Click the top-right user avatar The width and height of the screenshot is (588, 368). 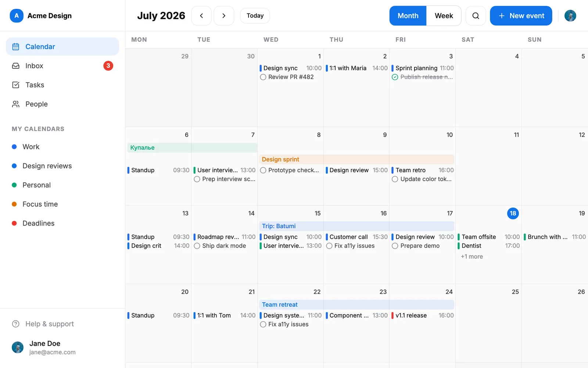click(x=570, y=15)
